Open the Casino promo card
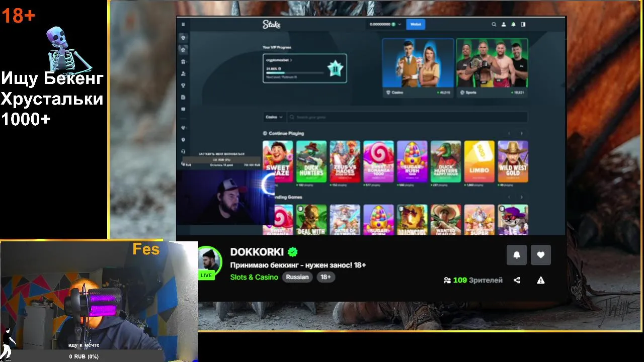 418,68
